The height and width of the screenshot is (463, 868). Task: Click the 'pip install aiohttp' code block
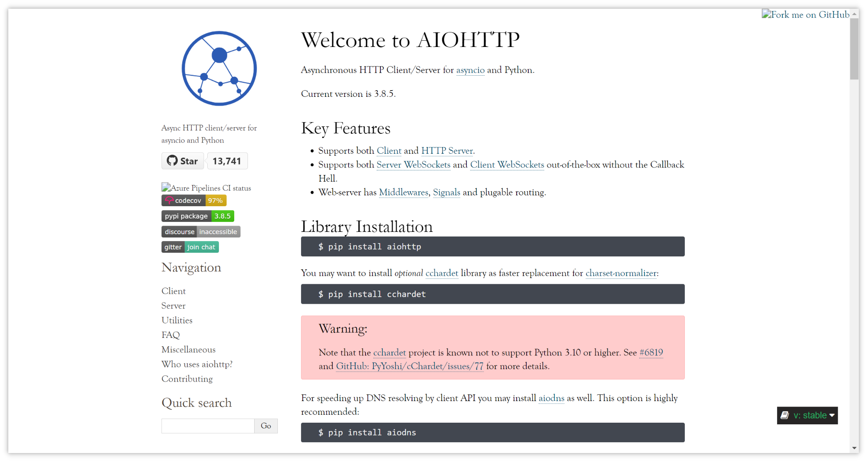(493, 246)
